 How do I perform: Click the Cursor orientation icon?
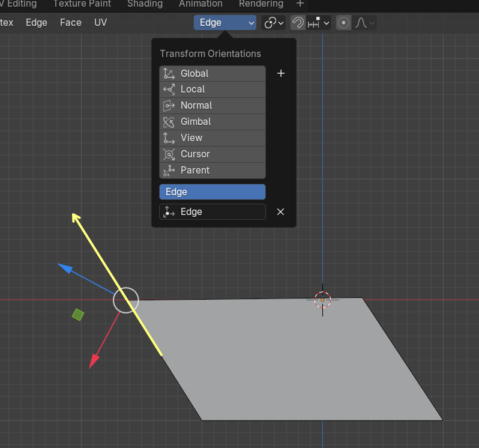click(x=169, y=154)
